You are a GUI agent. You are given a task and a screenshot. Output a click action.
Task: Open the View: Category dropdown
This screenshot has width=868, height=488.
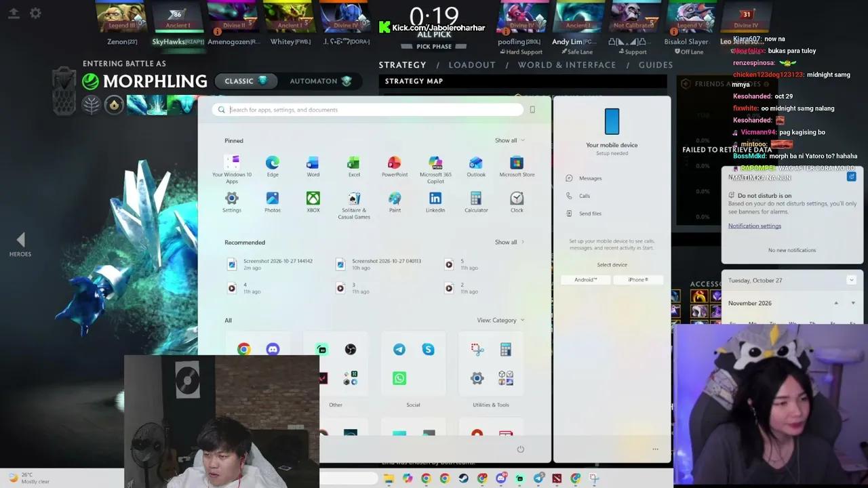(x=500, y=320)
